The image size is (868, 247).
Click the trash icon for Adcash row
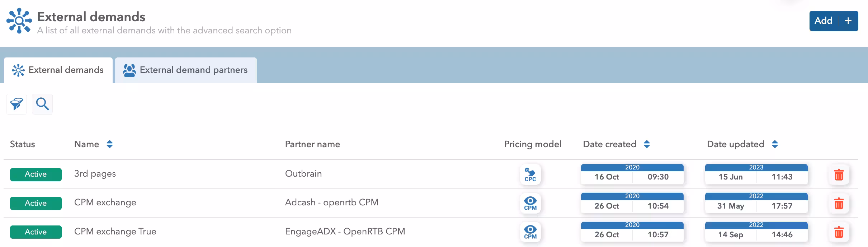[x=839, y=204]
